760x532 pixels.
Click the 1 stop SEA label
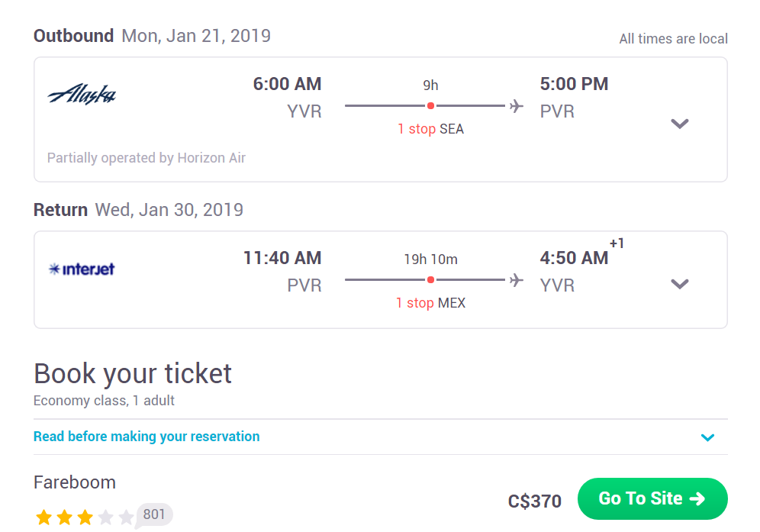click(x=430, y=129)
